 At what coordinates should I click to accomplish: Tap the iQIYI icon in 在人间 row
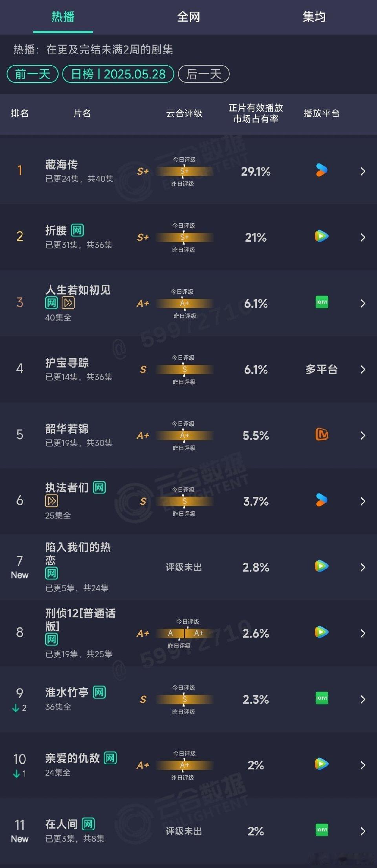point(322,830)
